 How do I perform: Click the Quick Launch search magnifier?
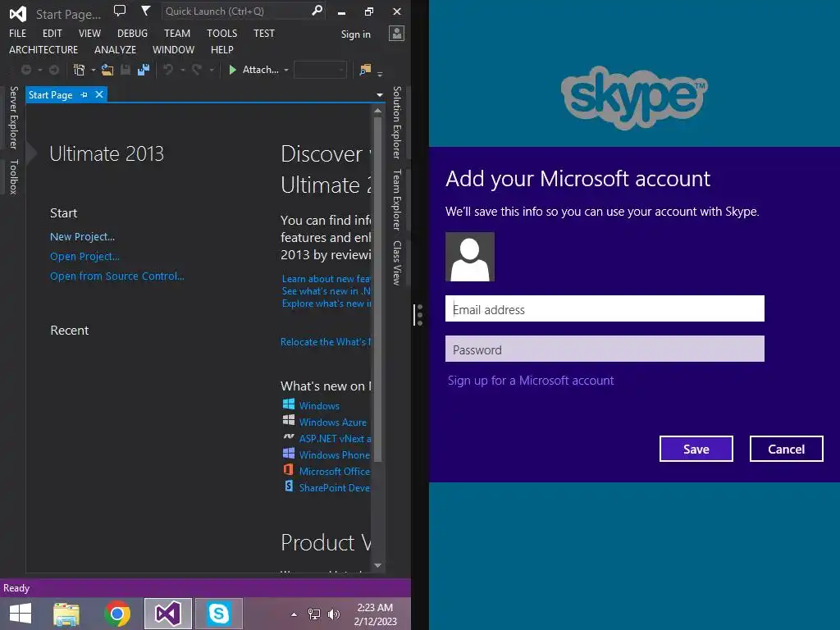coord(317,11)
